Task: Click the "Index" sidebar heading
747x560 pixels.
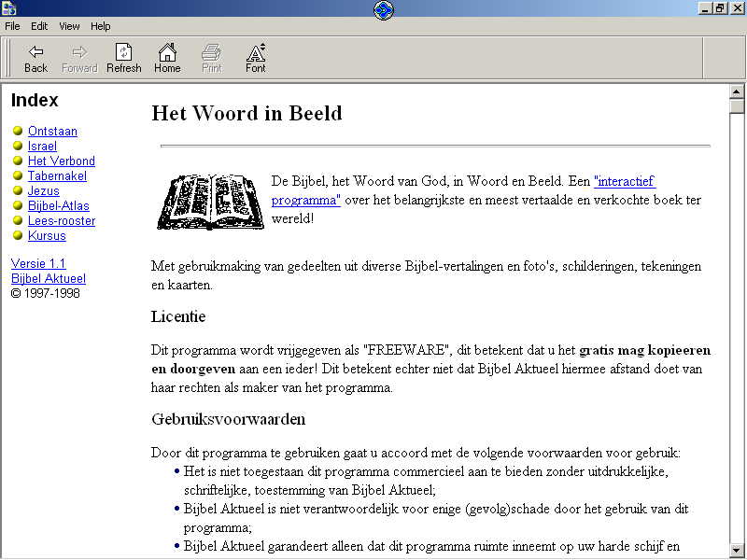Action: [x=35, y=100]
